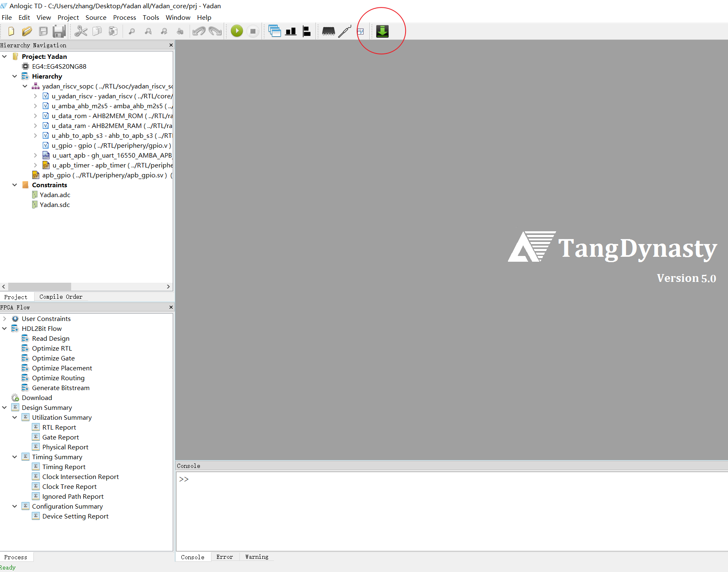Click the New file toolbar icon
The height and width of the screenshot is (572, 728).
click(x=11, y=31)
